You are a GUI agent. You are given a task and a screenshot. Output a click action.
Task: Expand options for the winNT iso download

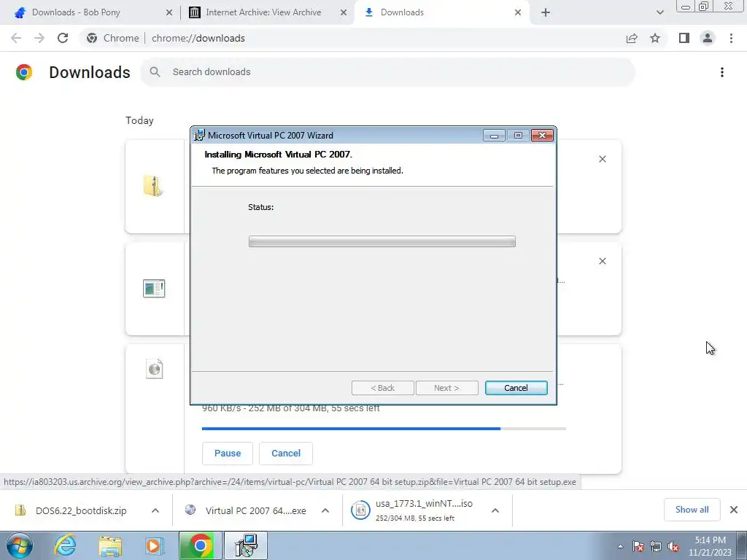coord(495,510)
